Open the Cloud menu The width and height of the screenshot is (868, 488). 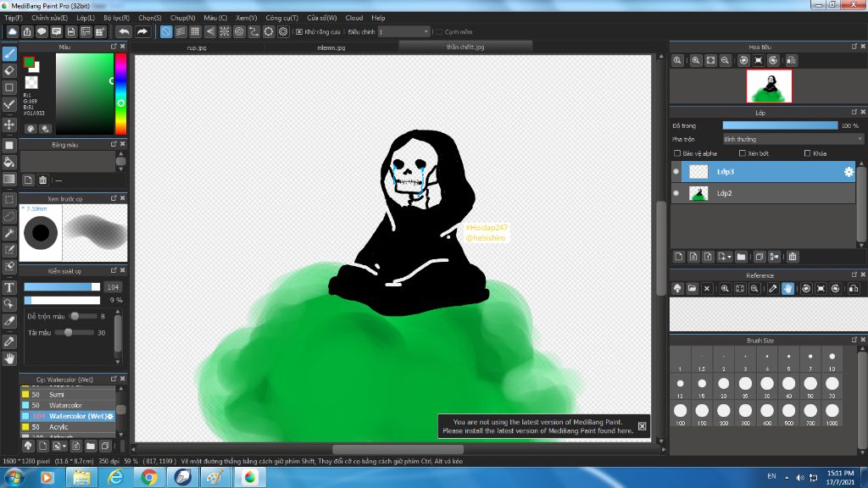pyautogui.click(x=354, y=18)
